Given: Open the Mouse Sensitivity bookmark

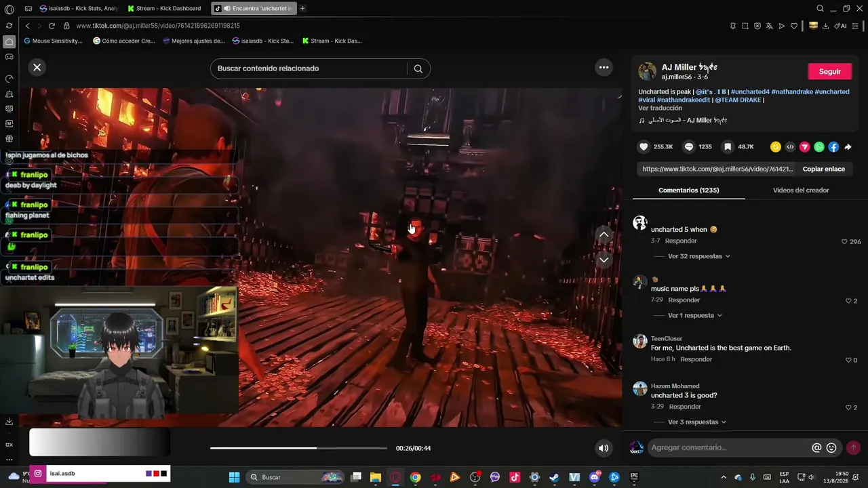Looking at the screenshot, I should (53, 41).
